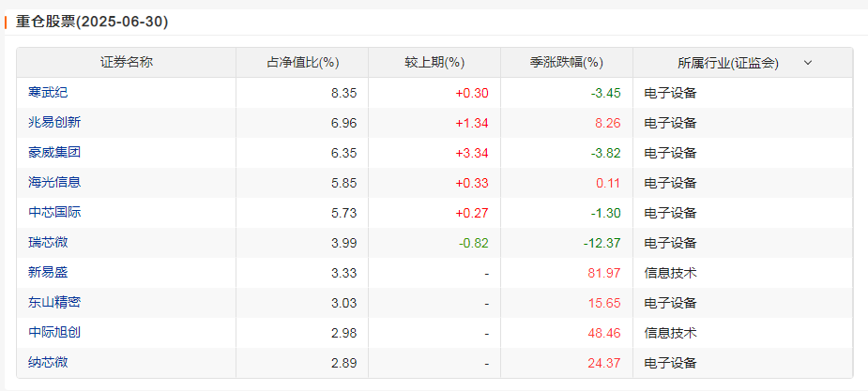This screenshot has height=391, width=868.
Task: Click 电子设备 industry in 纳芯微 row
Action: [670, 363]
